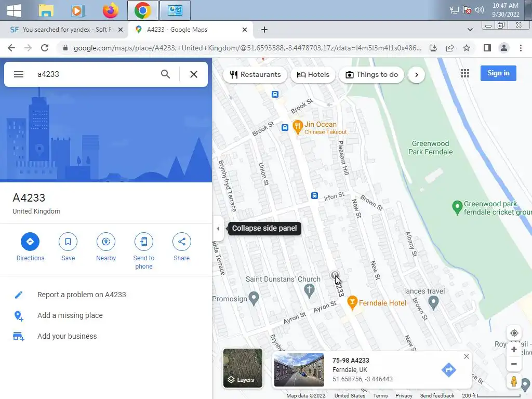This screenshot has height=399, width=532.
Task: Click the search magnifier icon
Action: [166, 74]
